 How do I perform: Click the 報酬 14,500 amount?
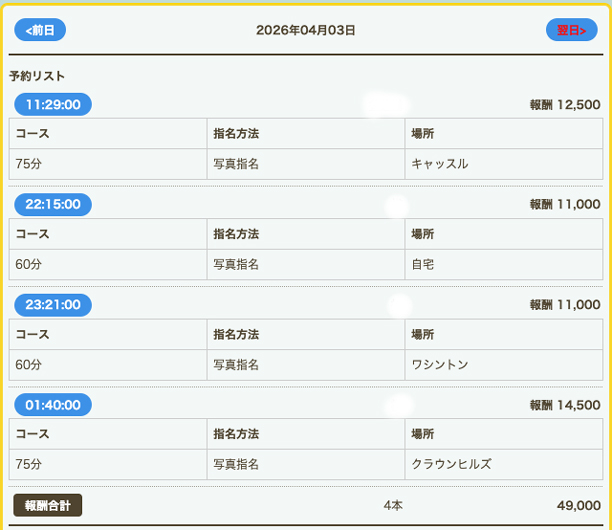[565, 405]
